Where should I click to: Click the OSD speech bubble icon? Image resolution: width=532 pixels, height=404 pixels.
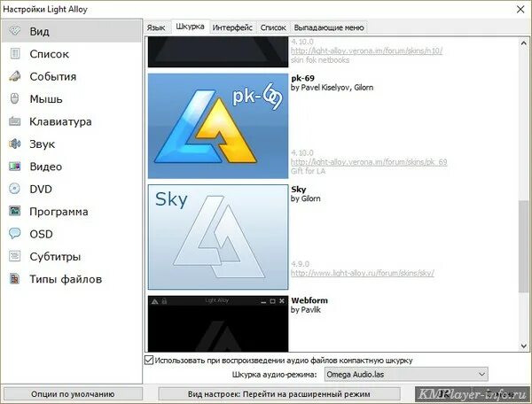pos(14,234)
